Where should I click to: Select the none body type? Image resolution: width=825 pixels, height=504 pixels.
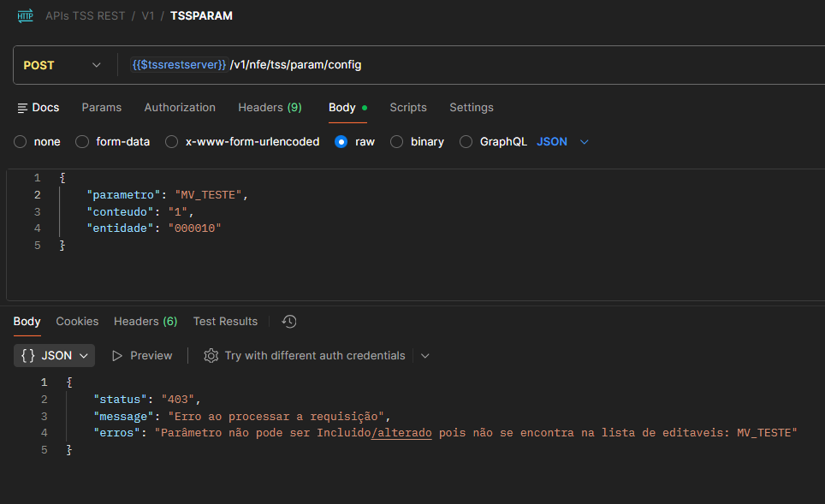21,142
